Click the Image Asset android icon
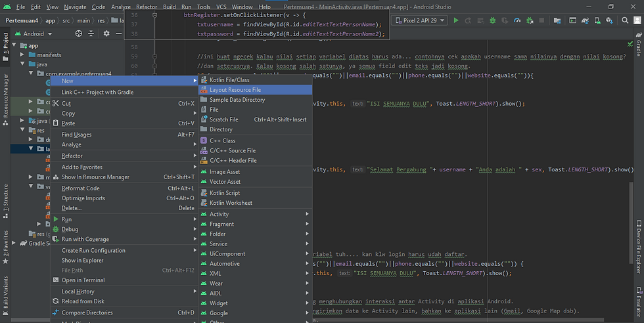Screen dimensions: 644x323 click(204, 171)
